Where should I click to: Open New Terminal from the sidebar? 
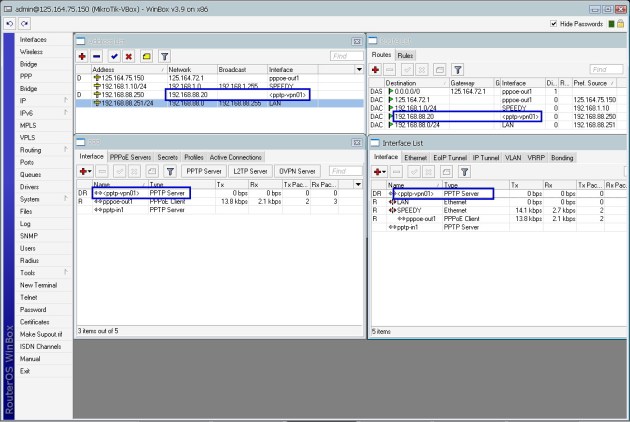click(38, 285)
